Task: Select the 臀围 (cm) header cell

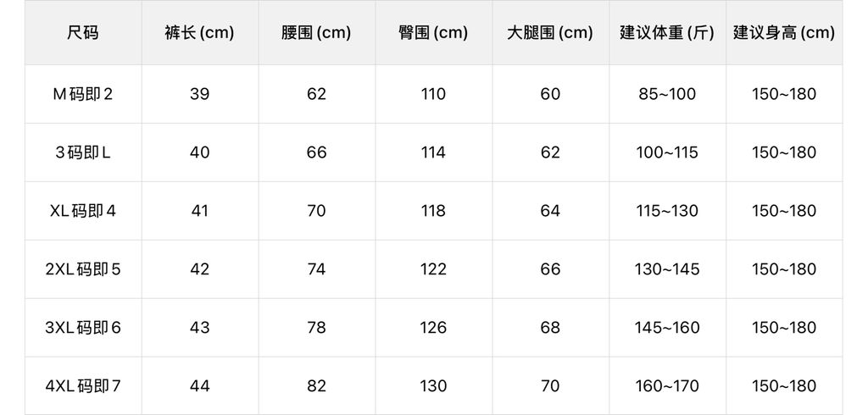Action: pos(433,33)
